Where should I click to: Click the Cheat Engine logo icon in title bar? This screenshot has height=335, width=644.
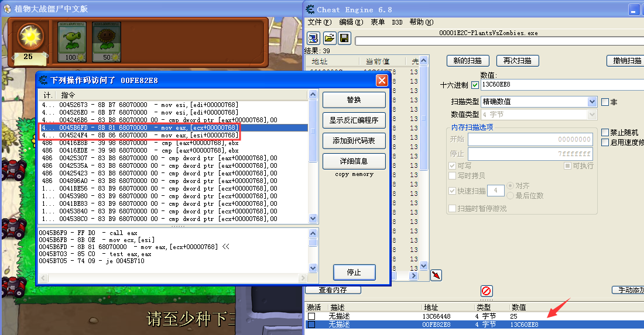point(310,9)
